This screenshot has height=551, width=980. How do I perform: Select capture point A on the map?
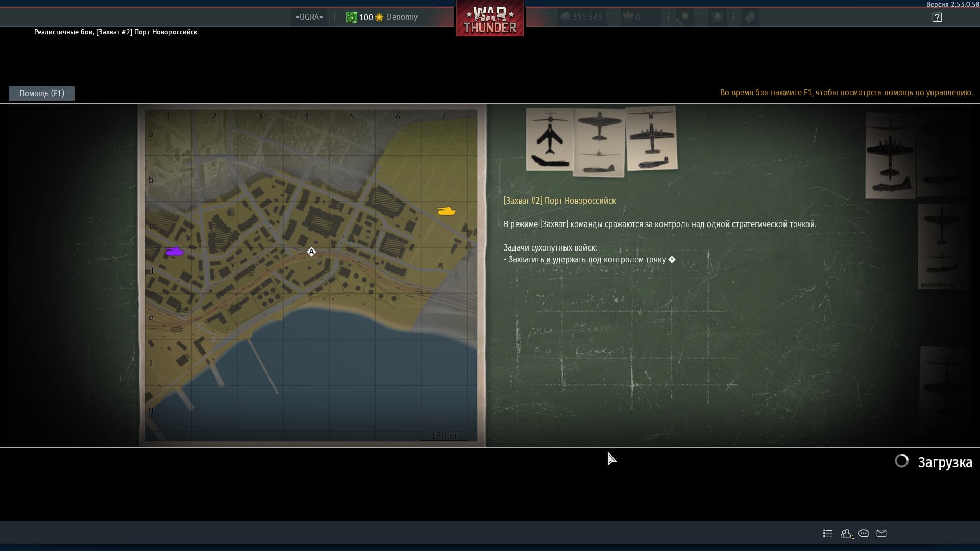point(311,252)
